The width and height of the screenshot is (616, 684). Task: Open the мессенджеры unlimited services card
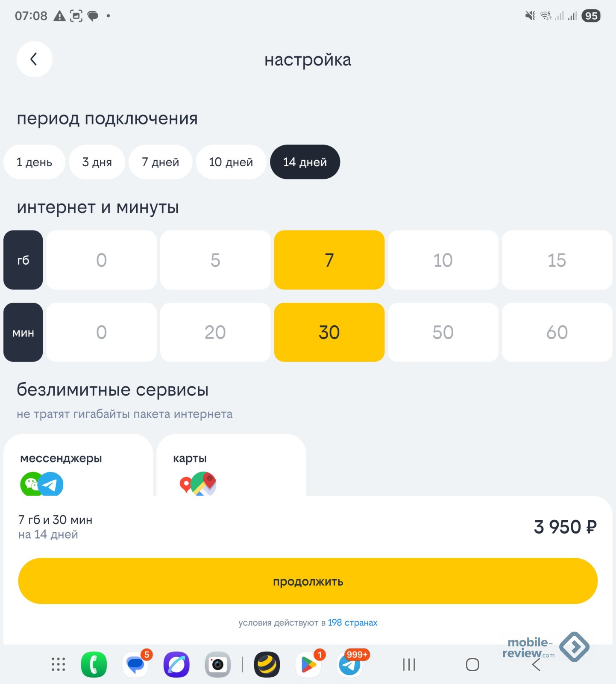coord(78,467)
